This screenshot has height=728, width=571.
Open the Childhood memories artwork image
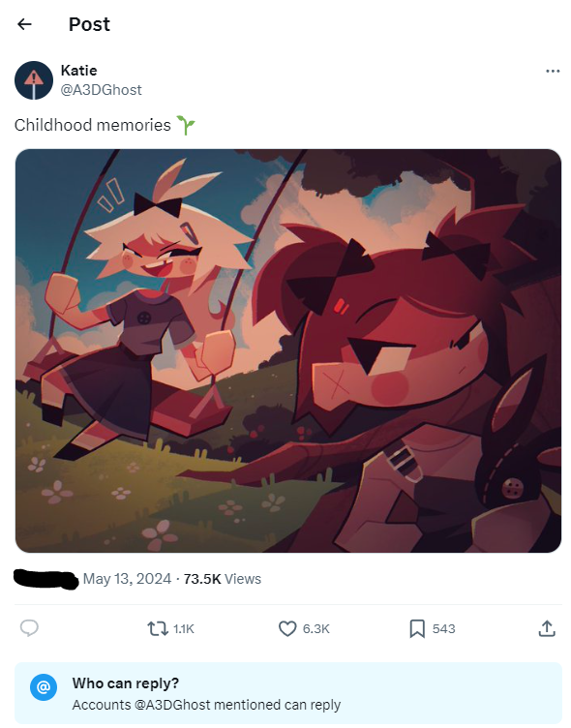pos(288,350)
